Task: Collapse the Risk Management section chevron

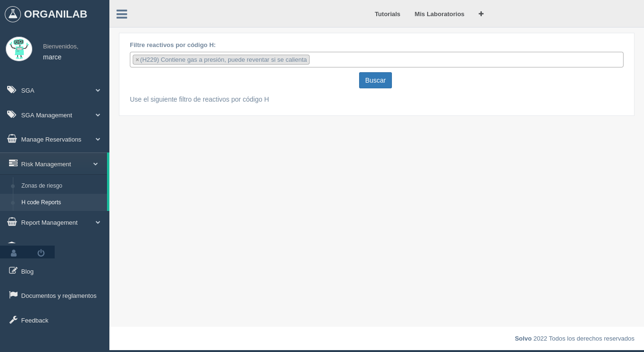Action: click(x=96, y=164)
